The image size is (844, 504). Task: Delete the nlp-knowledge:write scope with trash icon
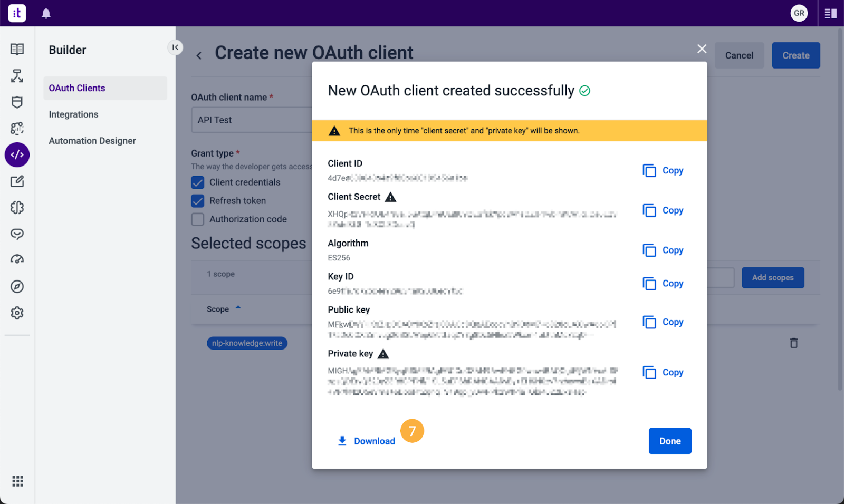[793, 343]
